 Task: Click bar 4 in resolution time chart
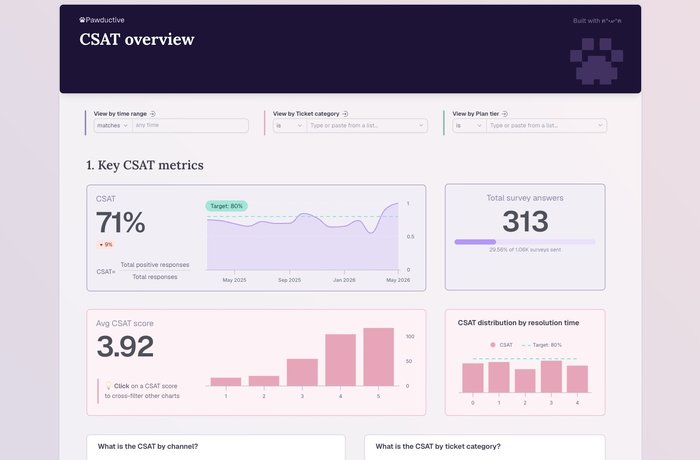tap(577, 379)
